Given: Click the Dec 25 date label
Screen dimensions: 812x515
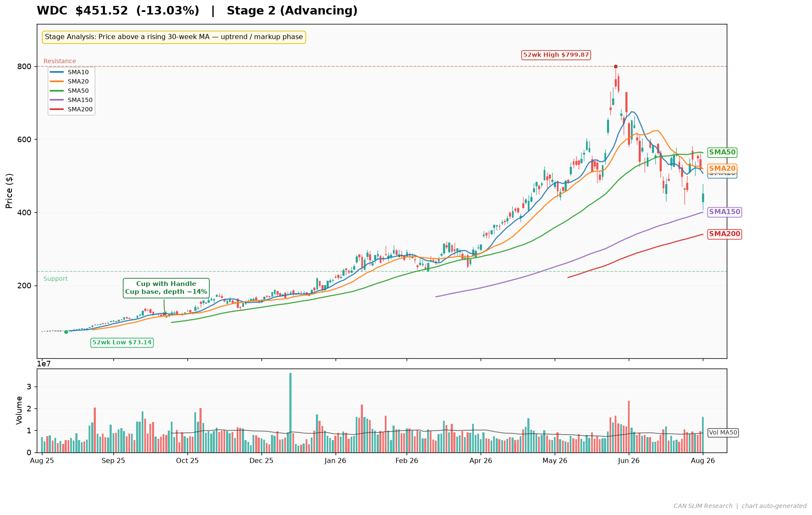Looking at the screenshot, I should (x=261, y=461).
